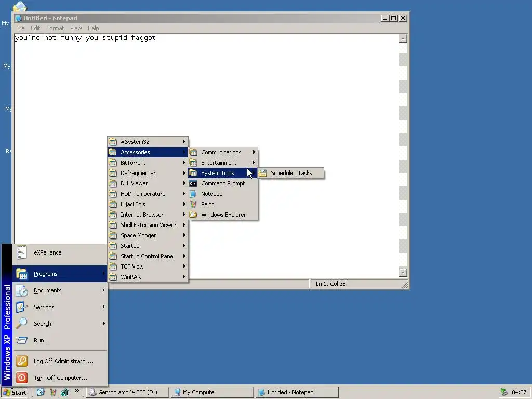Switch to Gentoo amd64 202 (D:) taskbar button
The image size is (532, 399).
(x=128, y=392)
